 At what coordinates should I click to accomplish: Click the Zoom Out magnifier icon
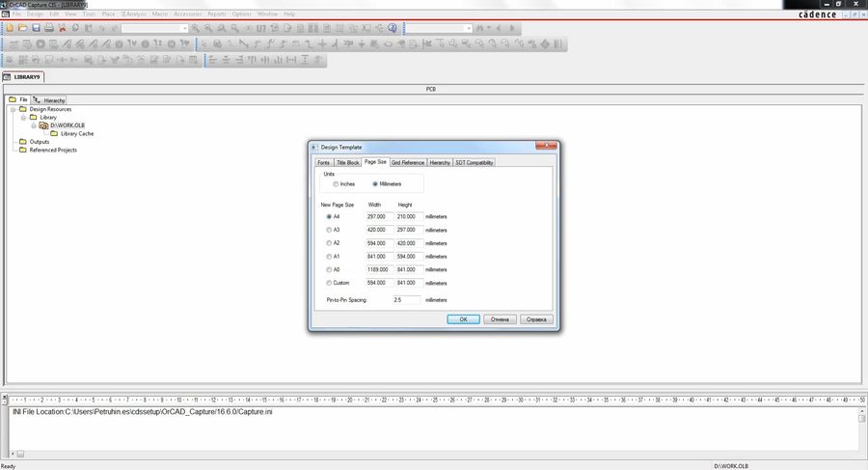[208, 28]
